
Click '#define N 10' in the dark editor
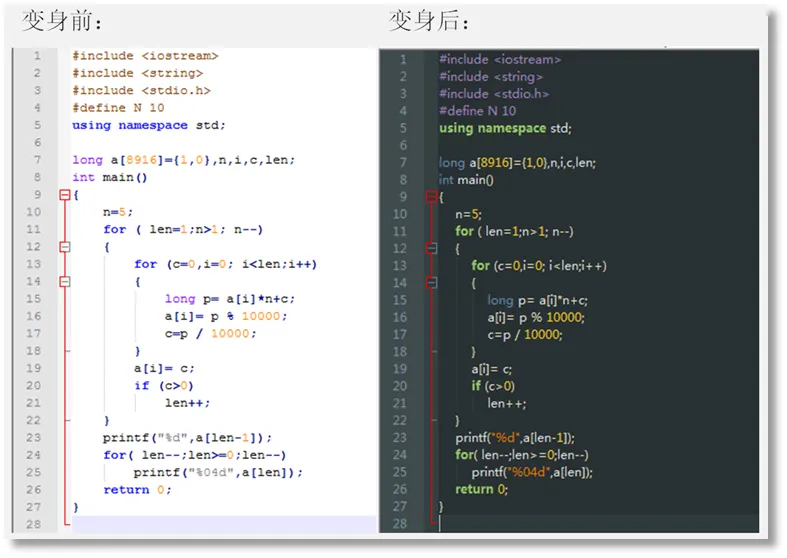(478, 111)
